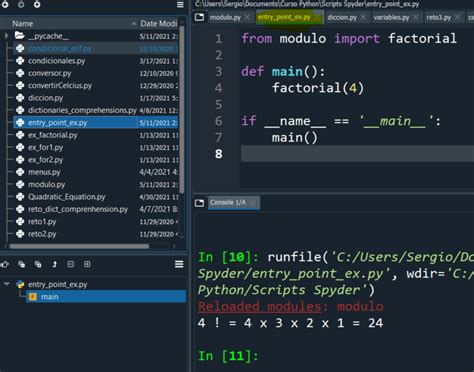The width and height of the screenshot is (474, 372).
Task: Click the file path text above editor tabs
Action: tap(307, 4)
